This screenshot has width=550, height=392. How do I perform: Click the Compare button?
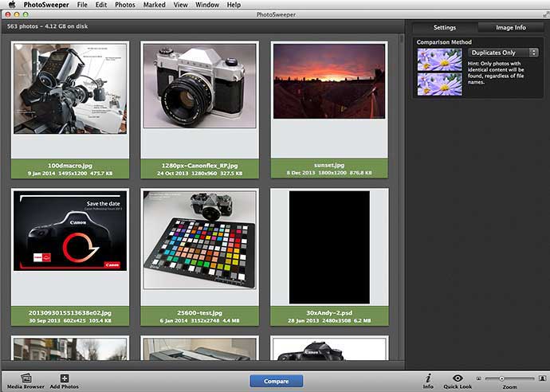277,381
